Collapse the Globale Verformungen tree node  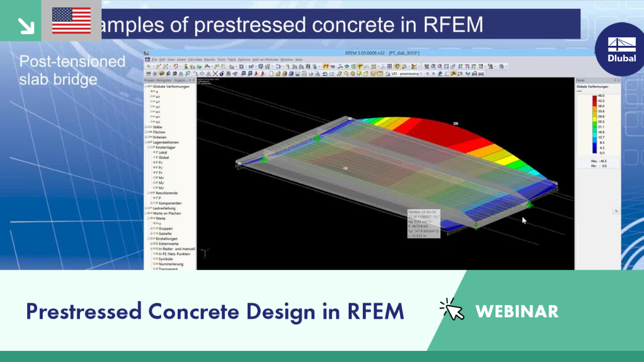point(146,87)
